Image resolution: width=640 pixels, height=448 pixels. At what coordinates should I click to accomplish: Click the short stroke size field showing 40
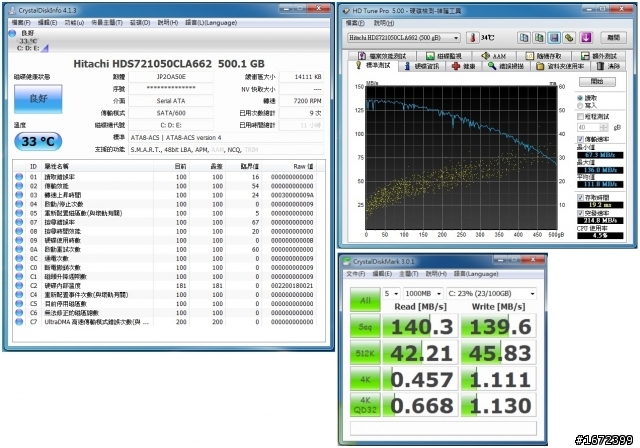click(x=589, y=127)
